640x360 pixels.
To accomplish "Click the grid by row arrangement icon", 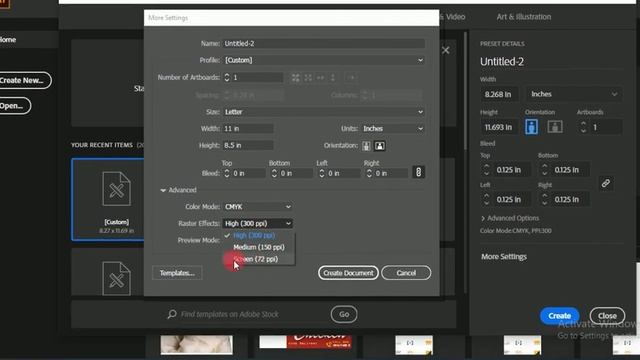I will click(x=296, y=78).
